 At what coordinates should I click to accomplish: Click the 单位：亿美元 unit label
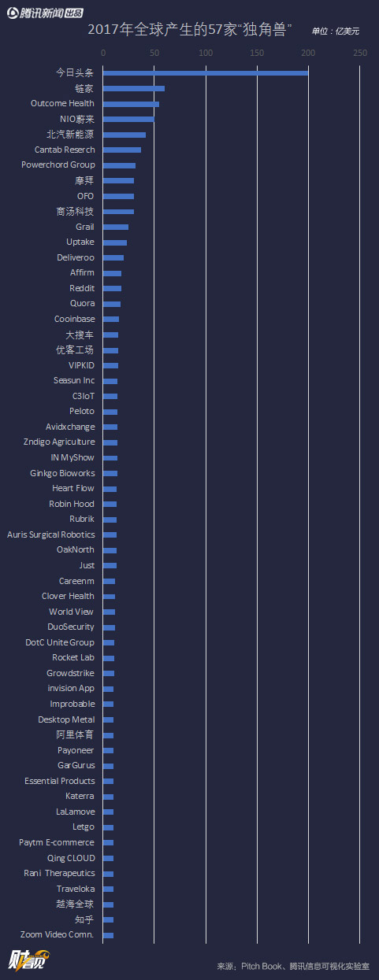tap(336, 31)
